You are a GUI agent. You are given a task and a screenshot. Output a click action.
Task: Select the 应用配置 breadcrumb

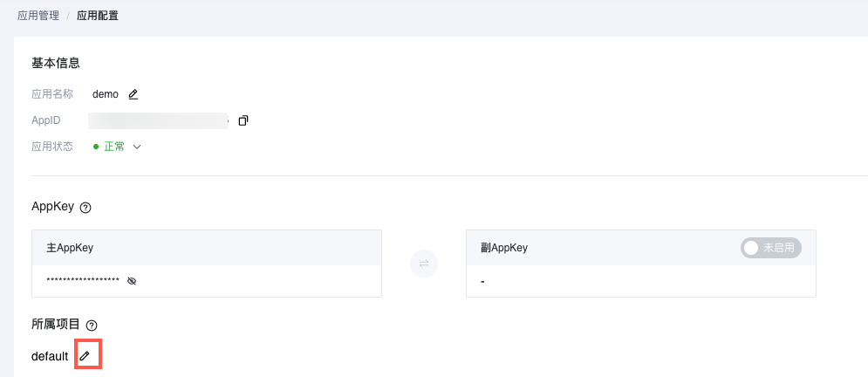[x=98, y=16]
